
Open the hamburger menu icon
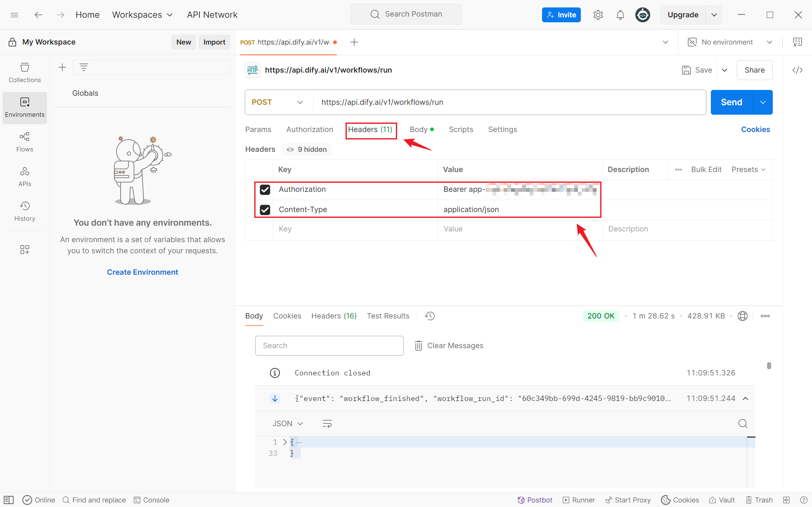click(x=14, y=15)
